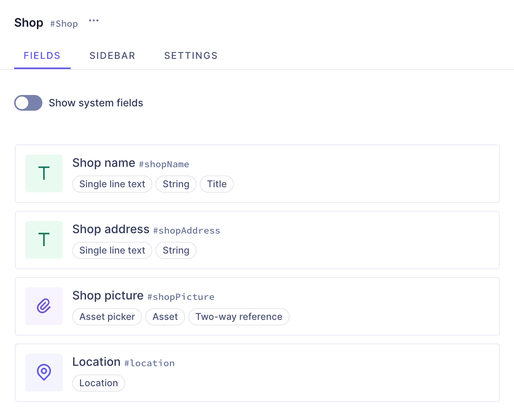Click the map pin Location icon
Viewport: 514px width, 420px height.
point(44,372)
